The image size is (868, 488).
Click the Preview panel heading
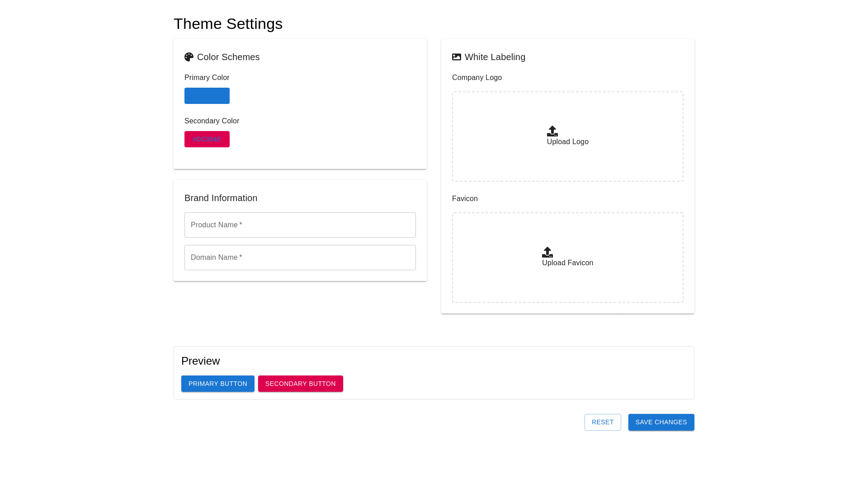(x=200, y=361)
